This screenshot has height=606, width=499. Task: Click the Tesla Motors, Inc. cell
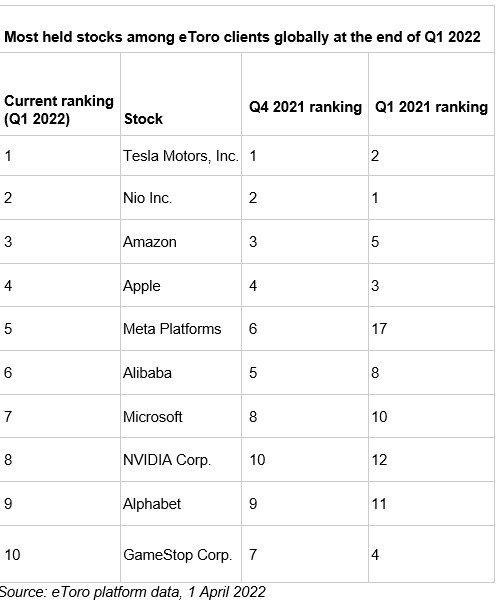[181, 156]
